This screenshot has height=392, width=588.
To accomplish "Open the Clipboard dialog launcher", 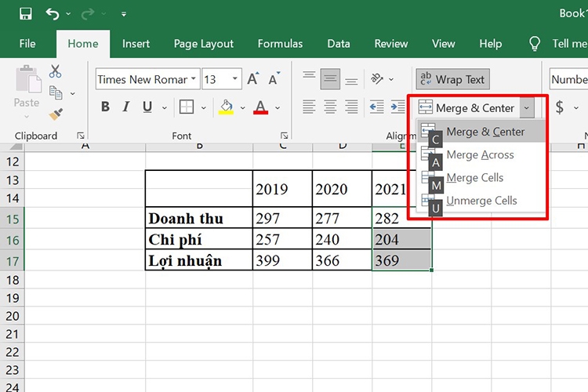I will [x=80, y=136].
